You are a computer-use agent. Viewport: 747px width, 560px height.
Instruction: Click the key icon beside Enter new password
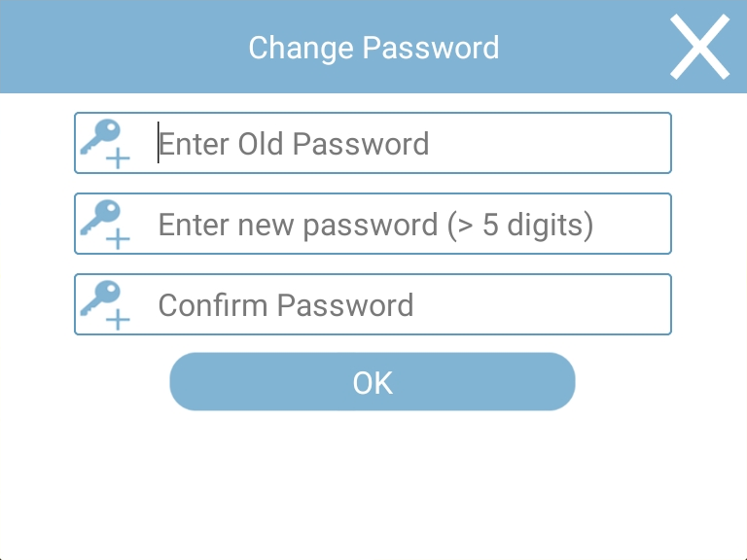tap(100, 217)
